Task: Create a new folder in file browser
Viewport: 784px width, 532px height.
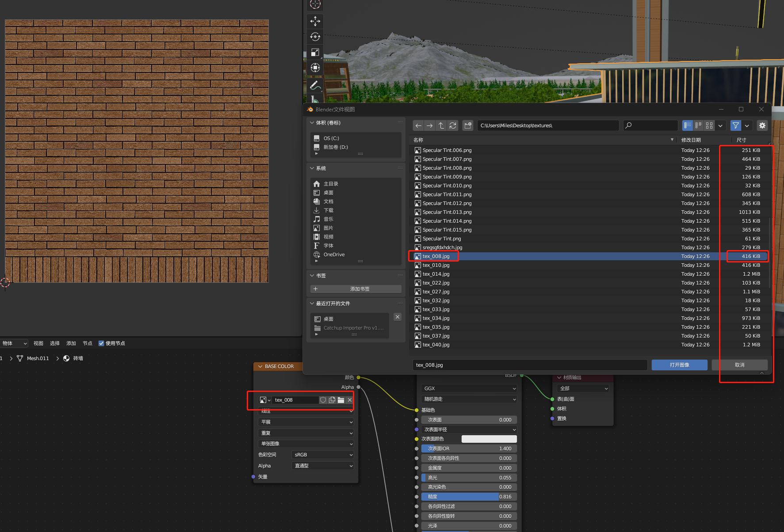Action: (x=468, y=126)
